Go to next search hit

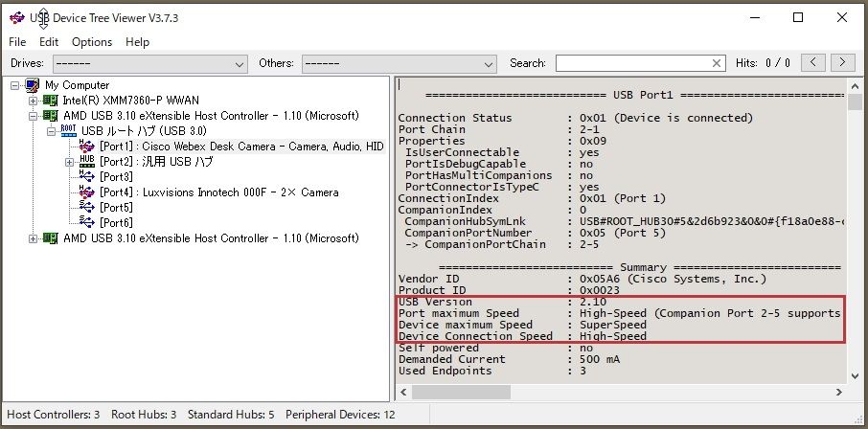coord(843,62)
